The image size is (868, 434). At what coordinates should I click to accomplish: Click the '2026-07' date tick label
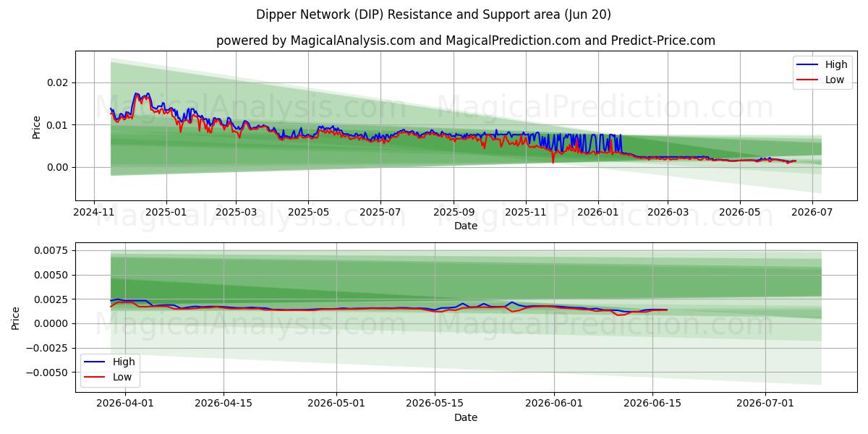coord(812,213)
